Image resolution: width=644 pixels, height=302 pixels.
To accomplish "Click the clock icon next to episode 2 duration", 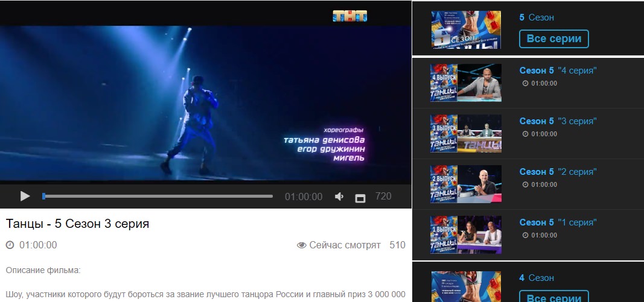I will [x=525, y=184].
